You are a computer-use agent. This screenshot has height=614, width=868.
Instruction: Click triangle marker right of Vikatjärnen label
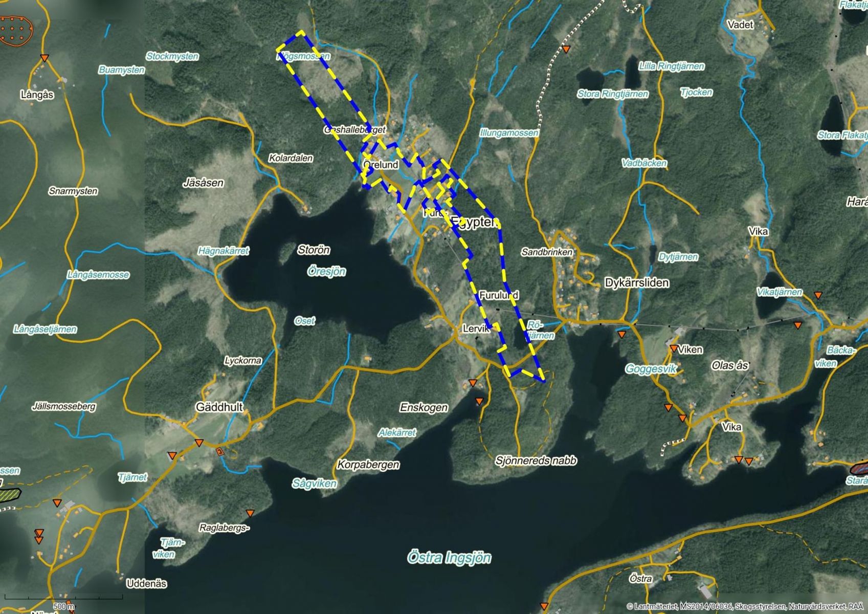(x=818, y=295)
